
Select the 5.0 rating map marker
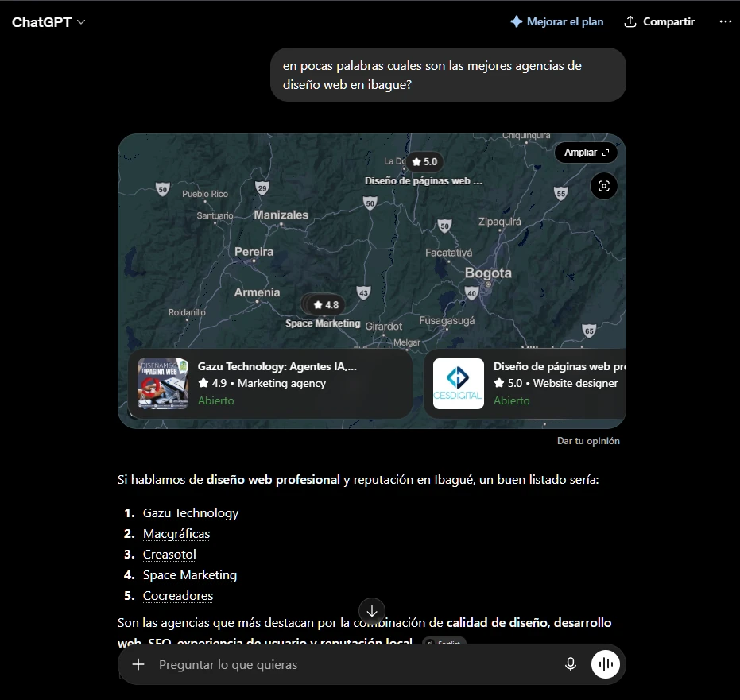424,162
